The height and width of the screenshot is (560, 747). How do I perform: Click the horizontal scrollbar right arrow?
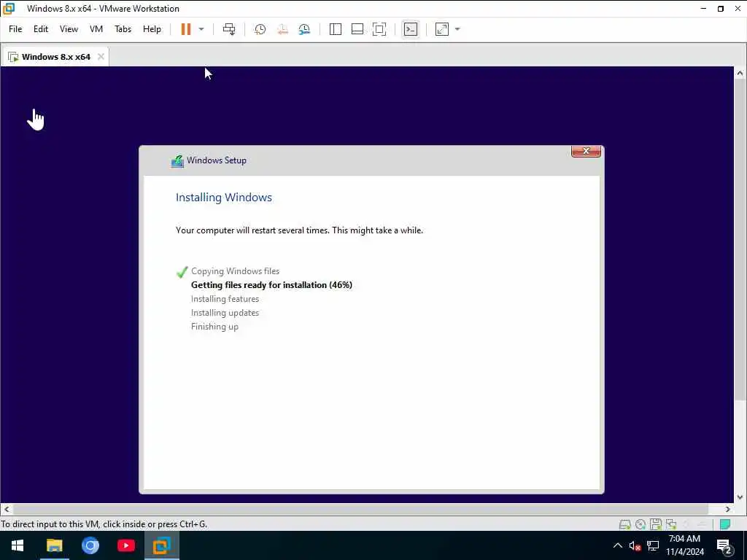[x=727, y=509]
